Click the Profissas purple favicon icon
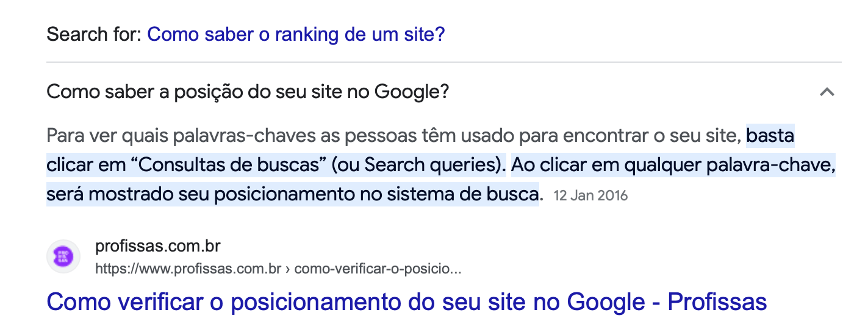This screenshot has width=868, height=335. coord(63,256)
